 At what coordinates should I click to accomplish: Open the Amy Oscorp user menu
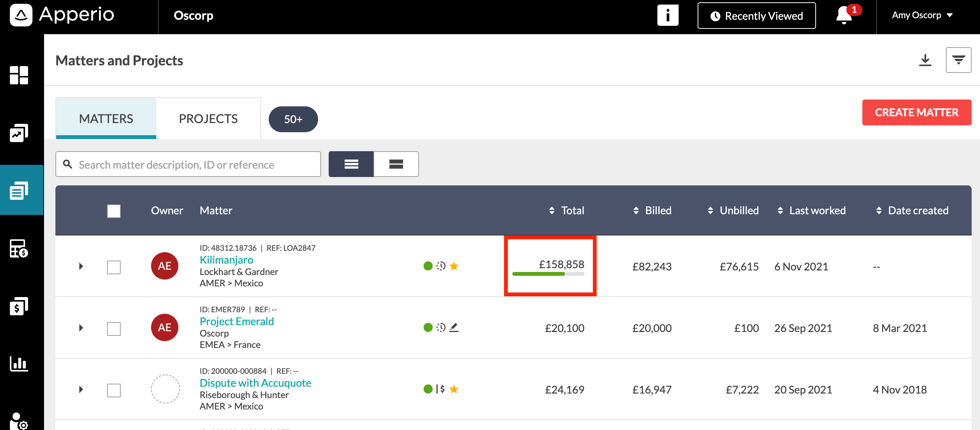pyautogui.click(x=922, y=15)
